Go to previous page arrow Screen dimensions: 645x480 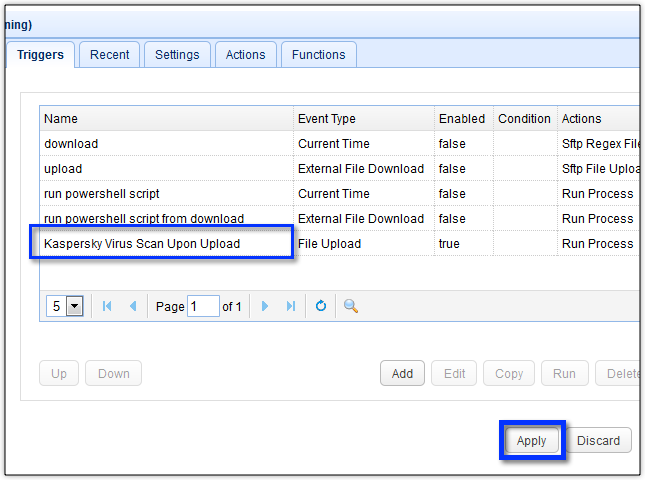point(132,306)
